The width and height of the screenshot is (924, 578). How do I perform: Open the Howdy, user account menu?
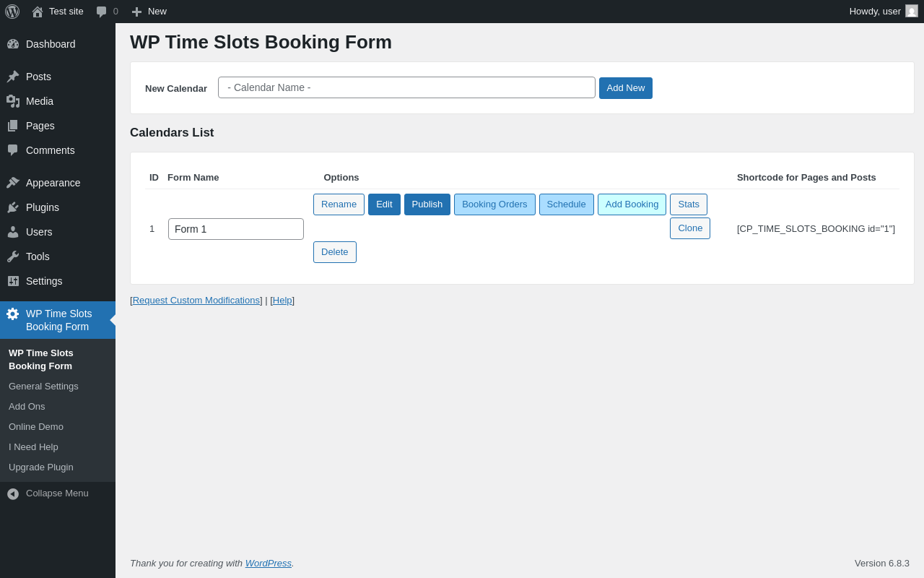(874, 11)
